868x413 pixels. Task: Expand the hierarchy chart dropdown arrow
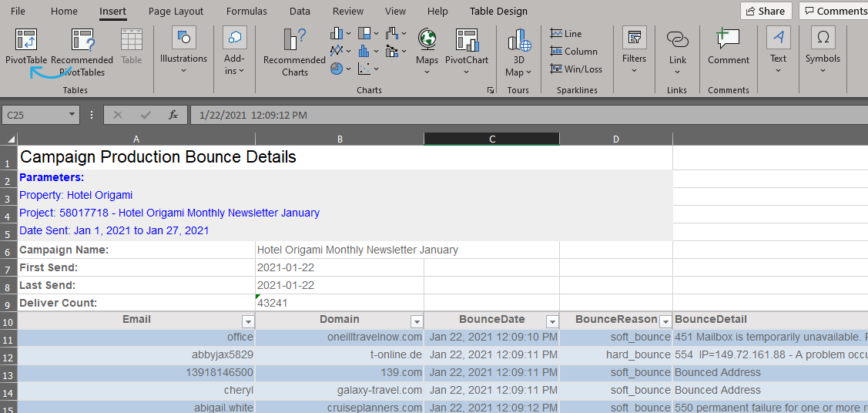coord(377,34)
